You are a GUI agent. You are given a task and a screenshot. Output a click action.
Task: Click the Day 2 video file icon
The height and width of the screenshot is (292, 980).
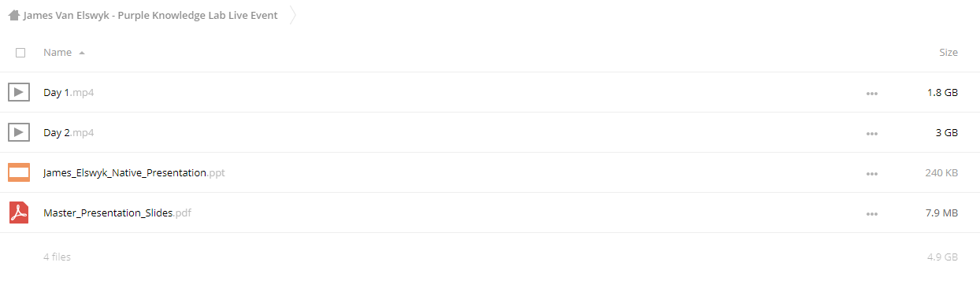[19, 132]
